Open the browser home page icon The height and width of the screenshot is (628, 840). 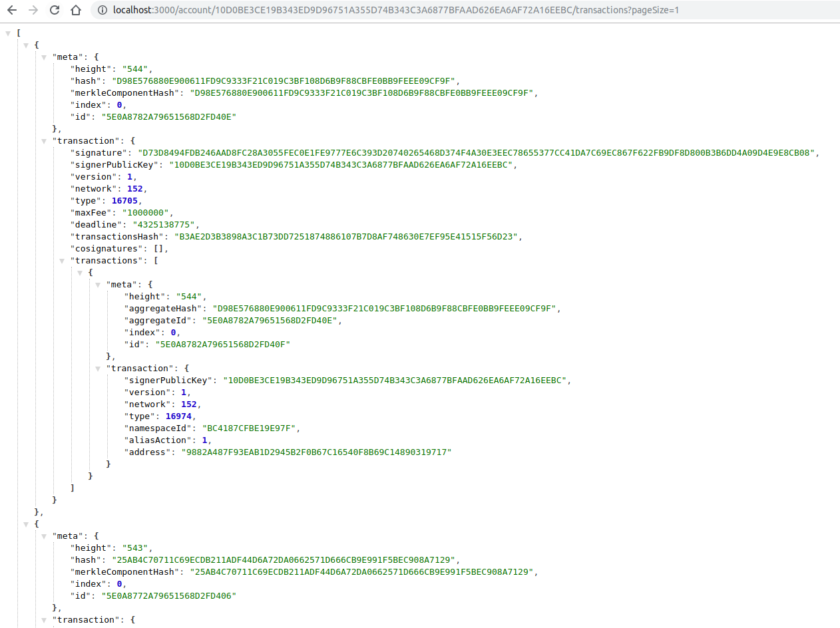pyautogui.click(x=76, y=11)
